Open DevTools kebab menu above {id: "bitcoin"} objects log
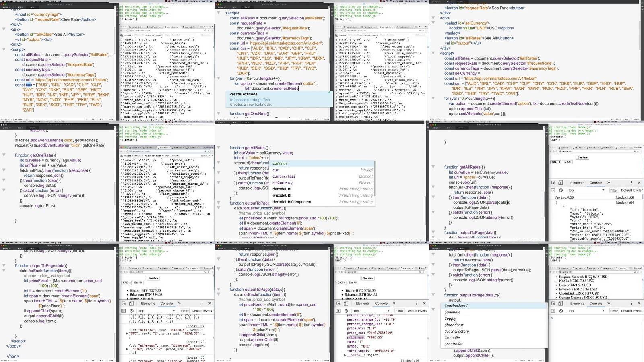This screenshot has height=362, width=644. [202, 304]
